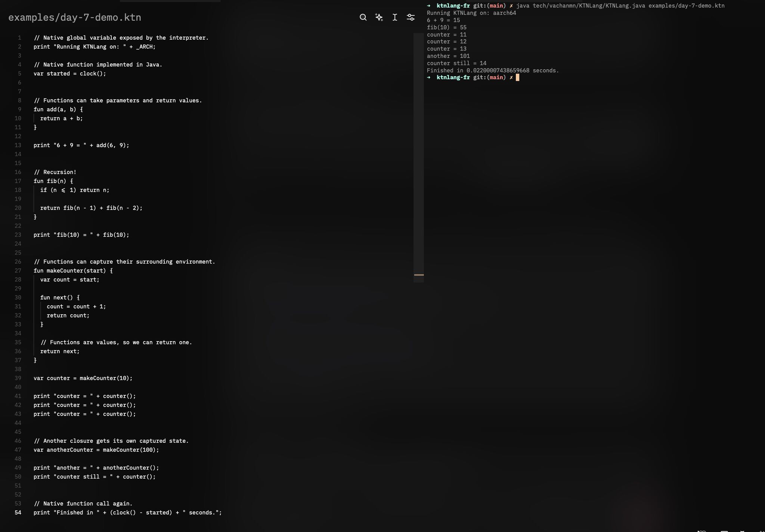Click the examples/day-7-demo.ktn breadcrumb title
Viewport: 765px width, 532px height.
click(75, 18)
